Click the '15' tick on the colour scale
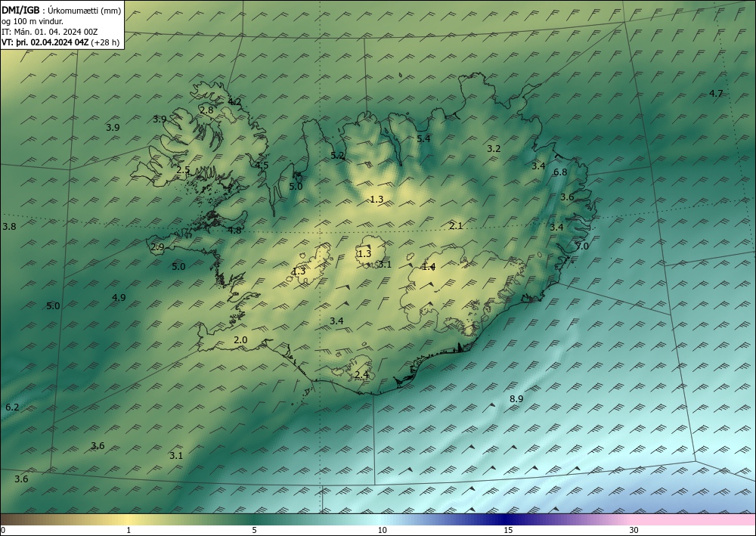The height and width of the screenshot is (536, 756). point(508,530)
